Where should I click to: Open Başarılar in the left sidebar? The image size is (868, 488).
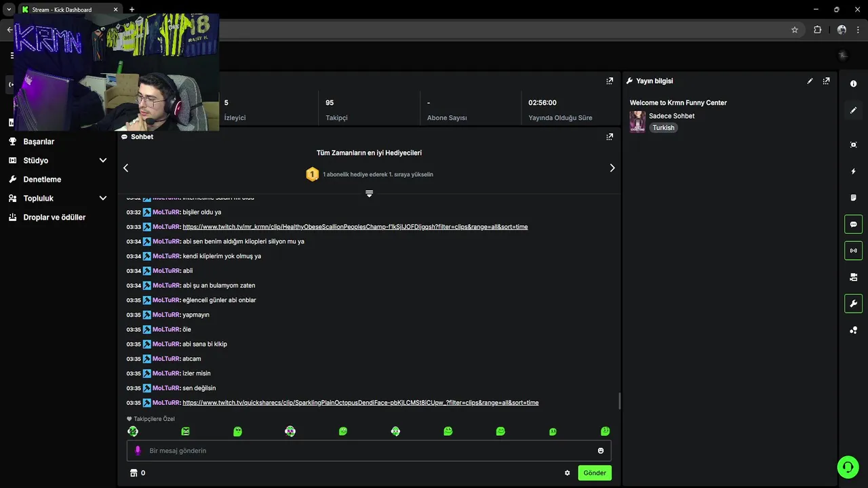point(39,142)
